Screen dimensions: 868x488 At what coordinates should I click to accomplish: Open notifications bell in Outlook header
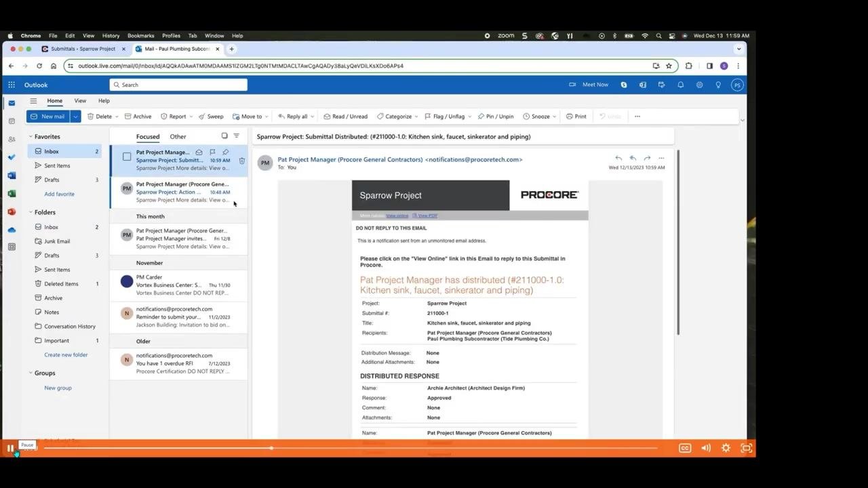pyautogui.click(x=680, y=85)
